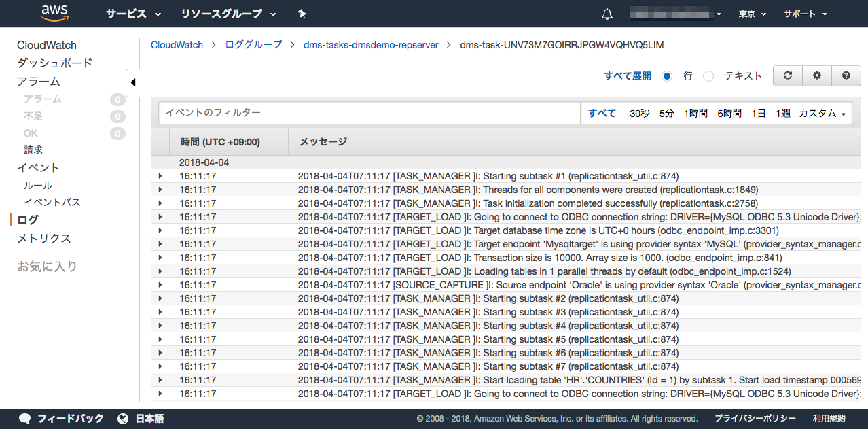The height and width of the screenshot is (429, 868).
Task: Click the help question mark icon
Action: [x=846, y=76]
